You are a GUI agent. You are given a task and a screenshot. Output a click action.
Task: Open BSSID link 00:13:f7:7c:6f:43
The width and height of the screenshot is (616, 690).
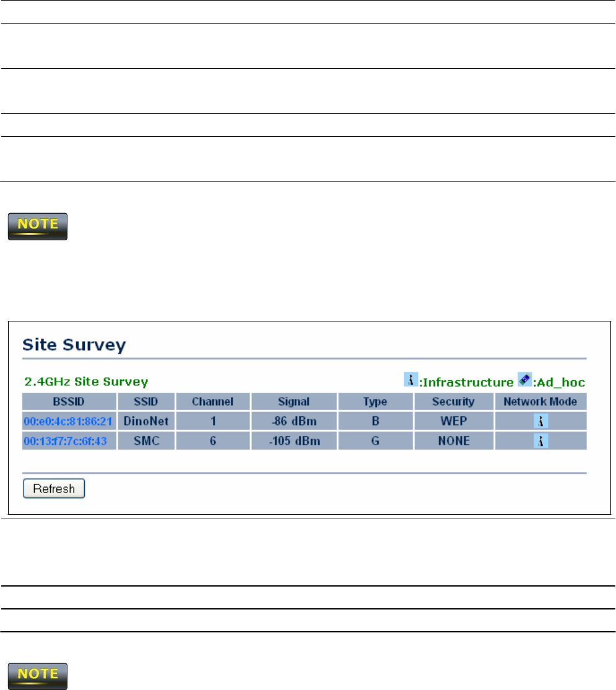tap(65, 441)
